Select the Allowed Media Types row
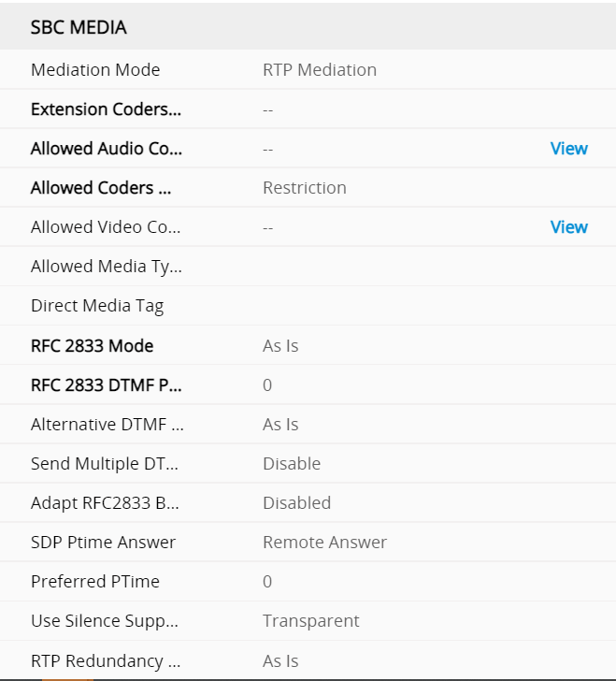616x681 pixels. [107, 267]
